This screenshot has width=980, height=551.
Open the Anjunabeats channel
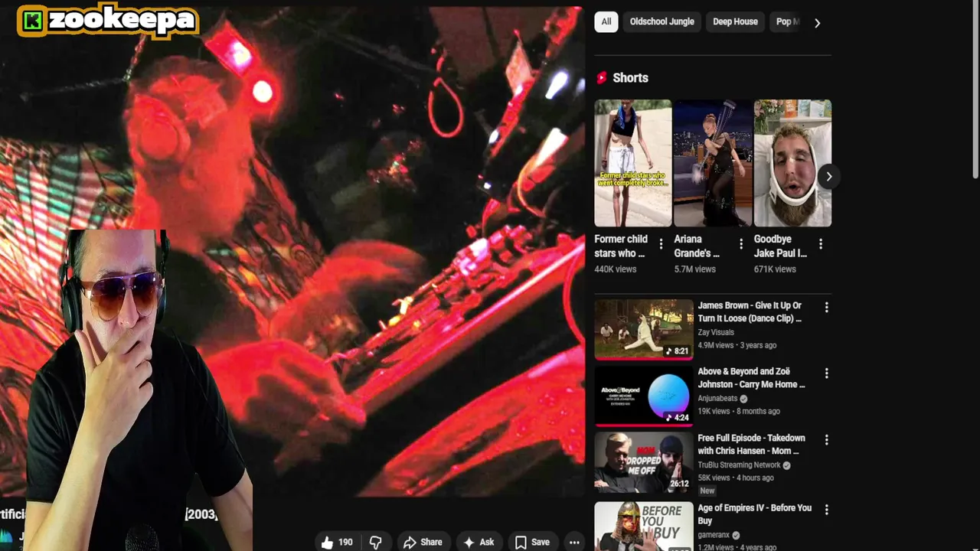(x=717, y=399)
